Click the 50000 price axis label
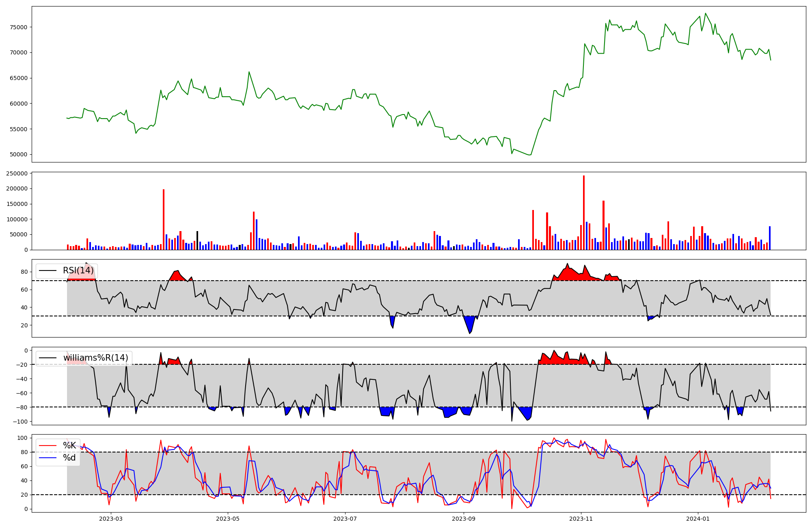Screen dimensions: 812x528 click(18, 154)
